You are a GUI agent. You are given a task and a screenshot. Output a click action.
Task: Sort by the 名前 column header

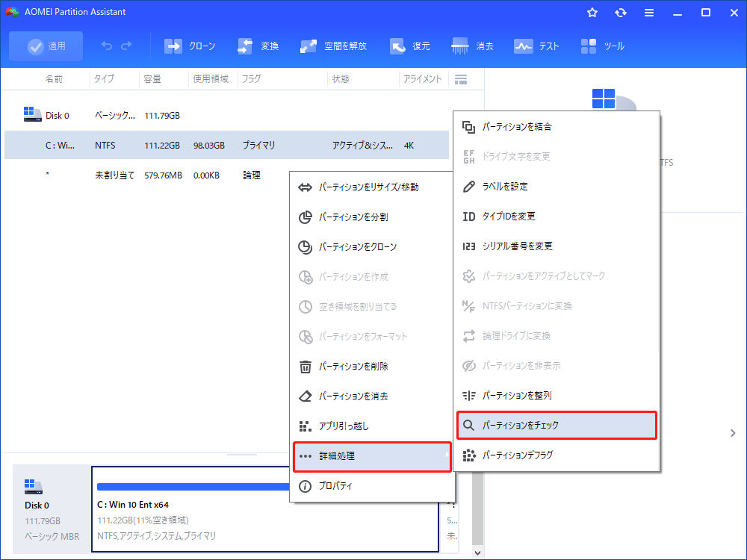(54, 79)
